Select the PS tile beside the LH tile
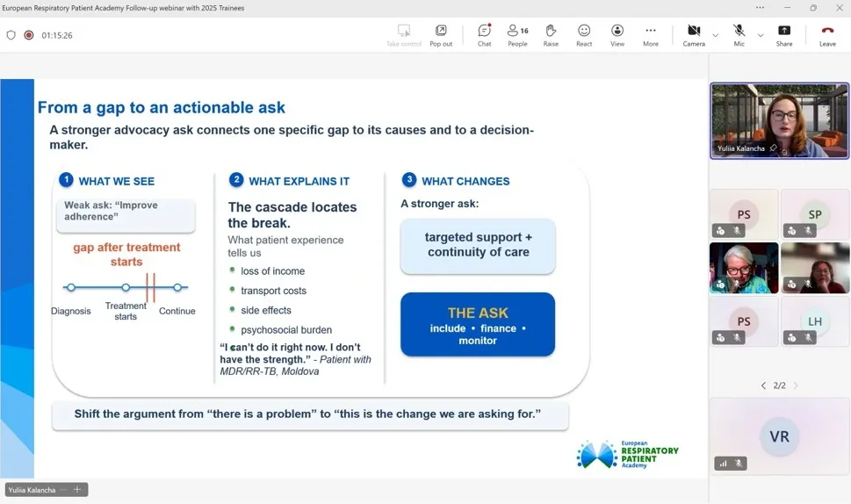 (744, 321)
